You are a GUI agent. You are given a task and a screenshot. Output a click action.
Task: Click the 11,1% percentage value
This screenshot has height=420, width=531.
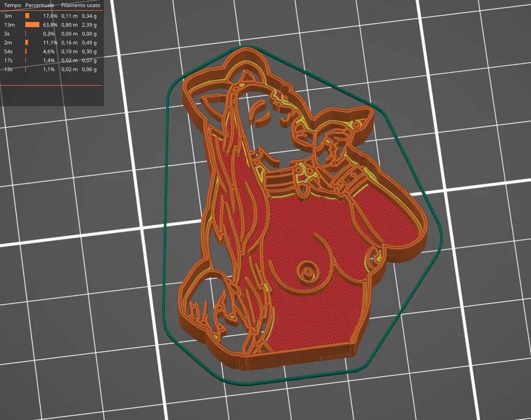pyautogui.click(x=50, y=43)
